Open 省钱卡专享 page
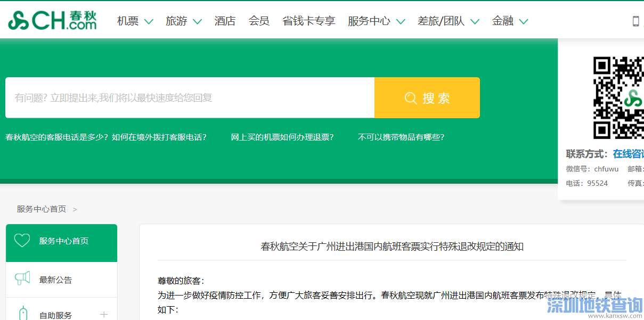644x320 pixels. [x=309, y=21]
